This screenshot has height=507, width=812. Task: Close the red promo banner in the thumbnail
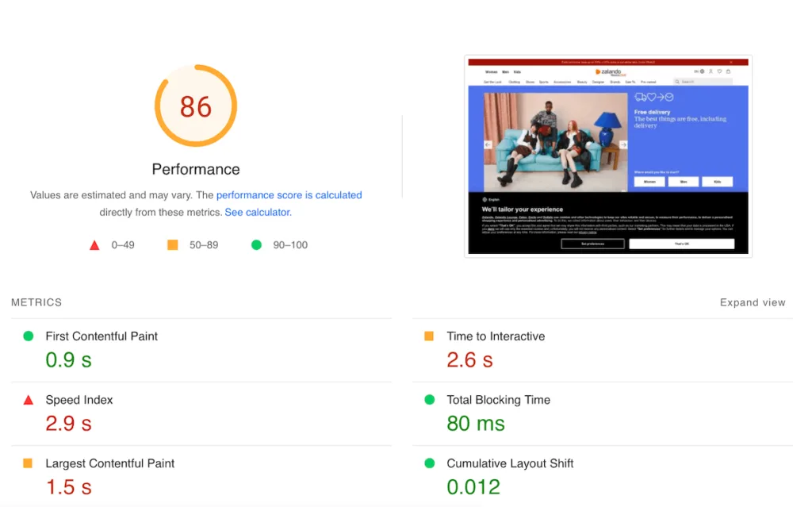(x=730, y=62)
